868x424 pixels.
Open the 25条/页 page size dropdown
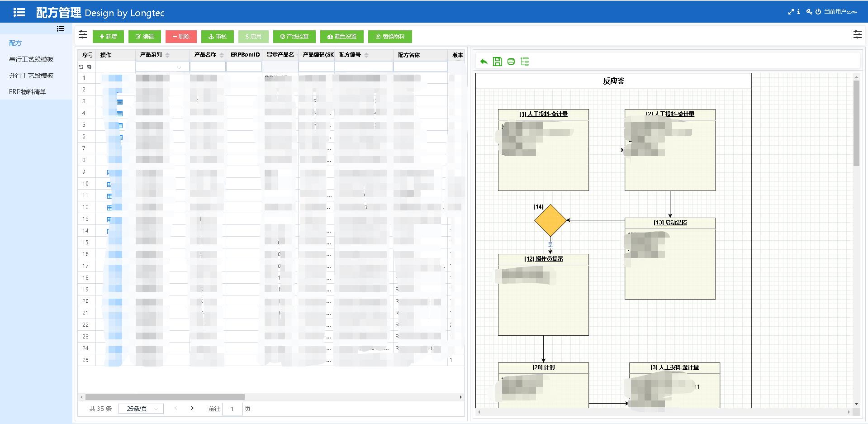[x=141, y=409]
